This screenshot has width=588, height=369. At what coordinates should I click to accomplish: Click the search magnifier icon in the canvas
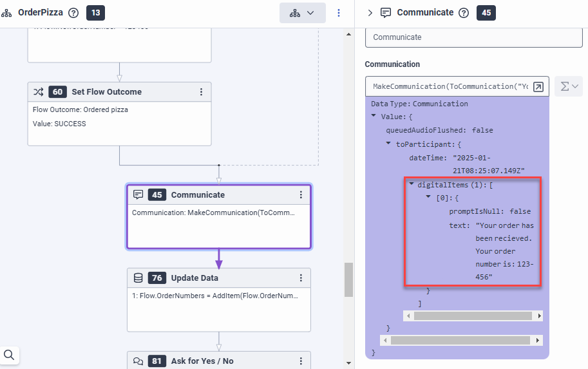(x=10, y=355)
